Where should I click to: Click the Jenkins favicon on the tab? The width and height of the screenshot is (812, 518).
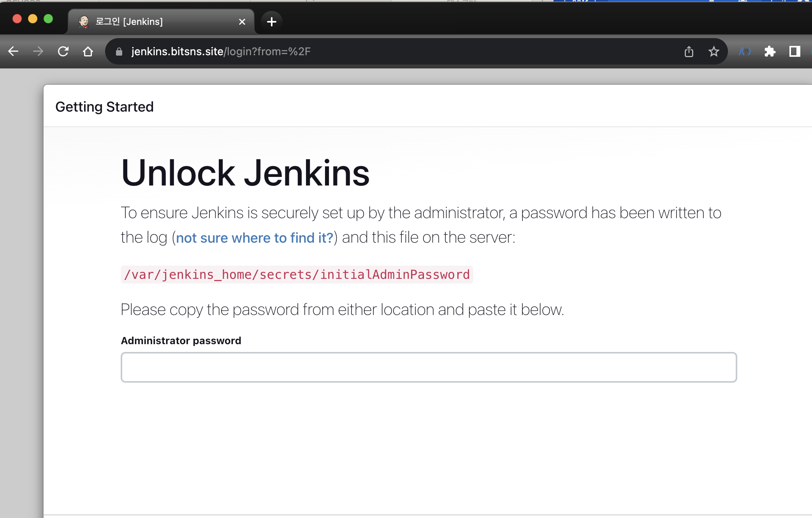click(x=83, y=22)
